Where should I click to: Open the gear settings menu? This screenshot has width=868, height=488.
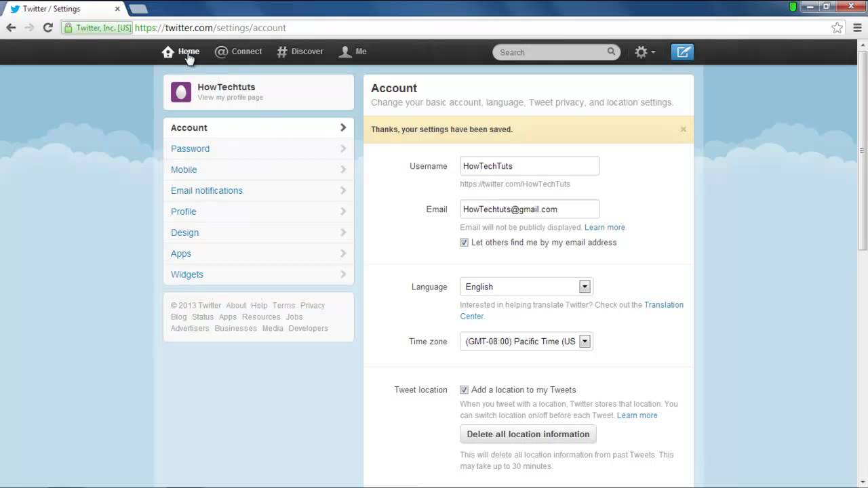pos(644,52)
